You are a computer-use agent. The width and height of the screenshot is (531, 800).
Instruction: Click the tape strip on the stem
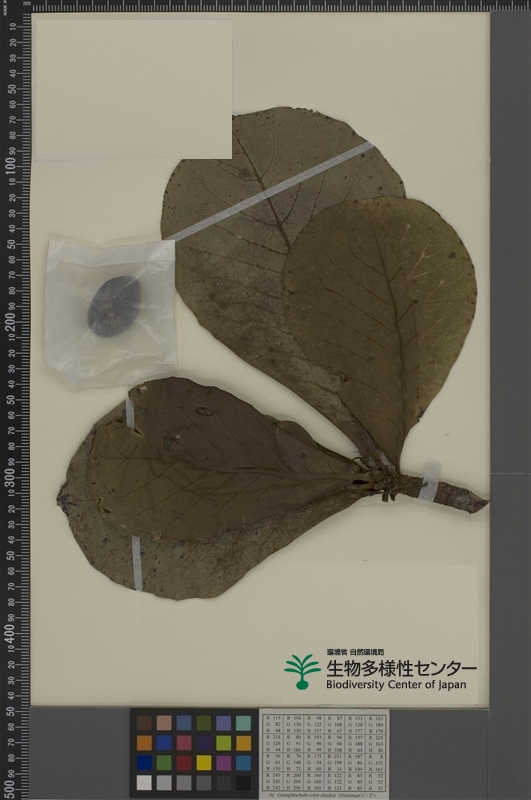point(429,480)
